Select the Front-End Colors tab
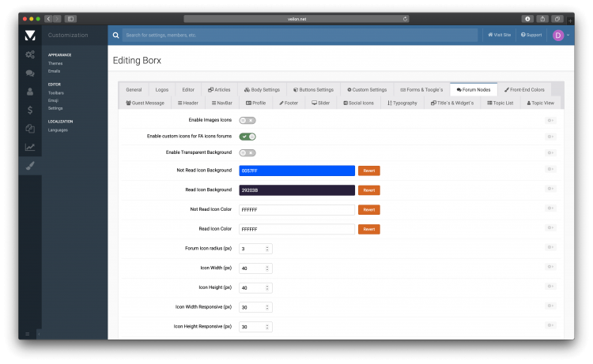Image resolution: width=593 pixels, height=364 pixels. pos(524,90)
